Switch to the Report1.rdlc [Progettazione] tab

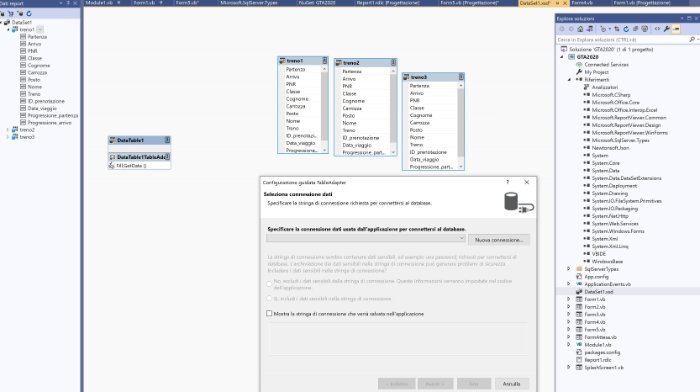click(388, 3)
